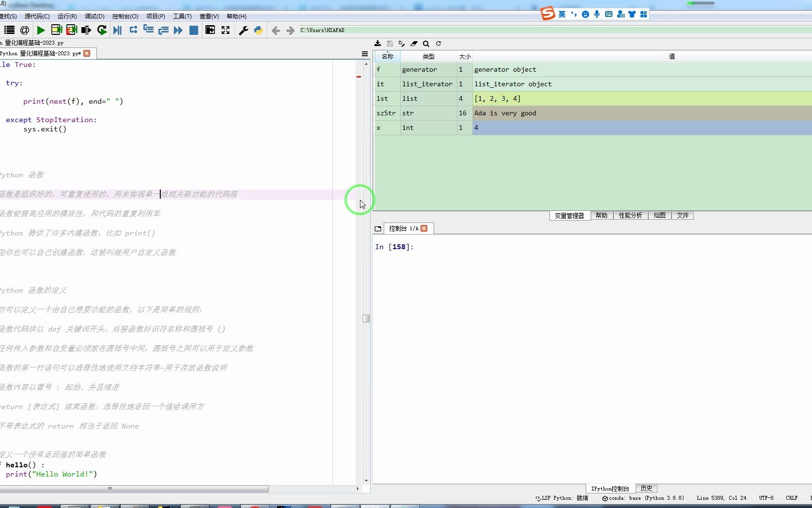Viewport: 812px width, 508px height.
Task: Go forward with the right arrow
Action: 290,31
